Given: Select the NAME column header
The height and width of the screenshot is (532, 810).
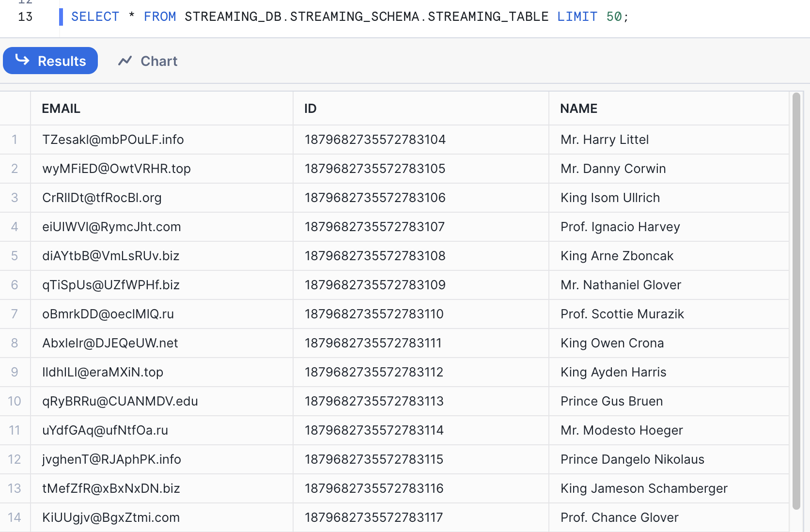Looking at the screenshot, I should coord(578,109).
